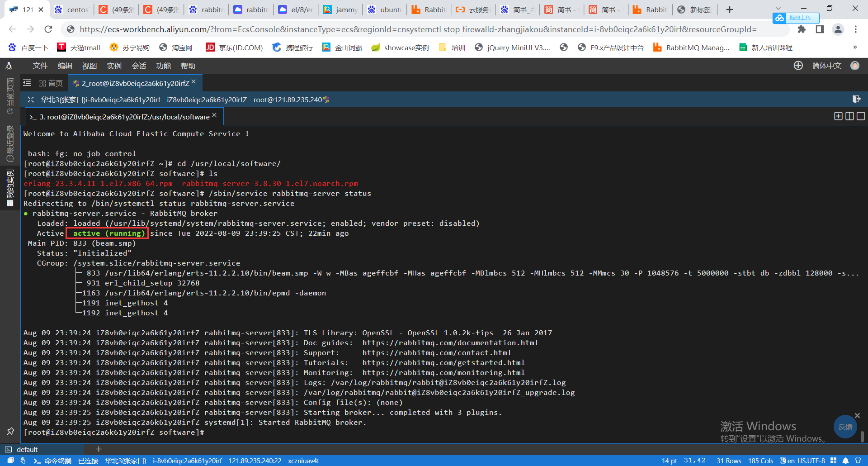The width and height of the screenshot is (868, 466).
Task: Click the pin icon in left sidebar
Action: (10, 431)
